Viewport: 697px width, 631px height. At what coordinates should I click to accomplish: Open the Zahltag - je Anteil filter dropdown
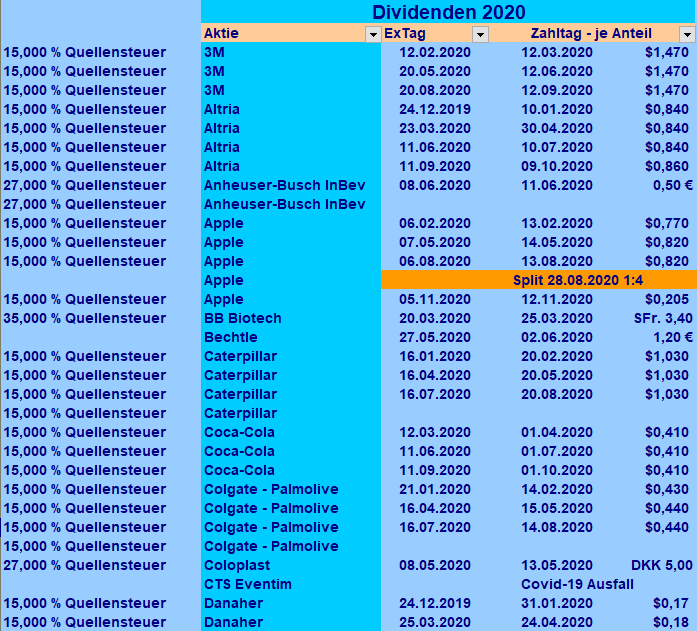[x=687, y=34]
